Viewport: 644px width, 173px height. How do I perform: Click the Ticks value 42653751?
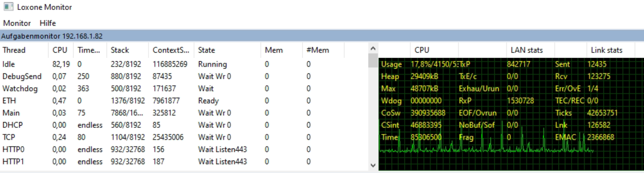tap(602, 113)
